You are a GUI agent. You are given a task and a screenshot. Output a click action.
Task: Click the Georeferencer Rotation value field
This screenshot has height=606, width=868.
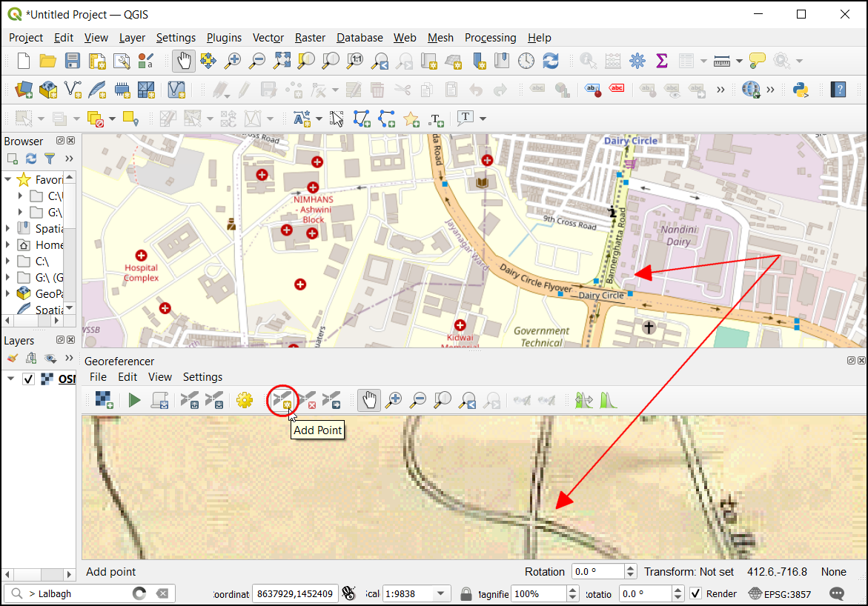point(598,572)
